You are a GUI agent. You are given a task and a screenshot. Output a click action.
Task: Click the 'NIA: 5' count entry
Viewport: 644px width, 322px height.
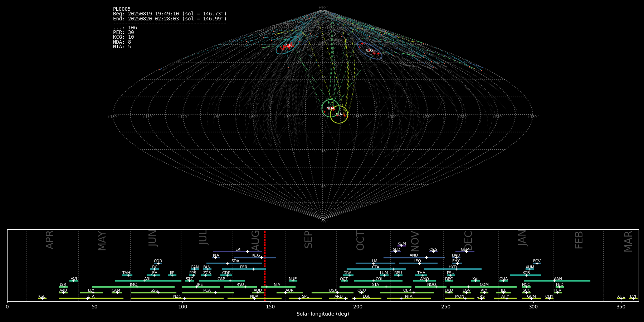(x=122, y=47)
